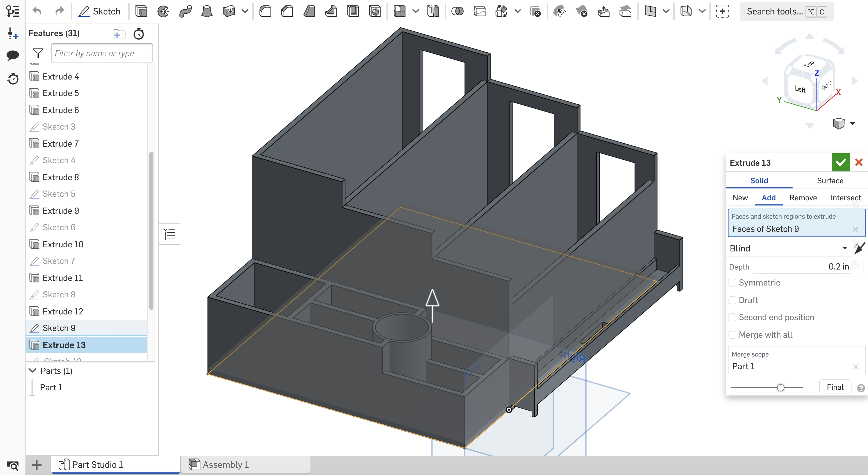This screenshot has height=475, width=868.
Task: Select the Sweep tool
Action: [185, 11]
